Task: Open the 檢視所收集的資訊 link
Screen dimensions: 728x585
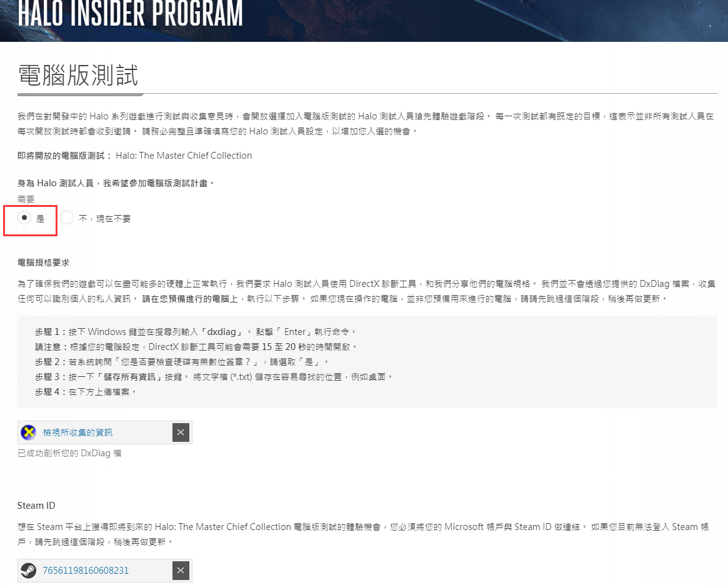Action: (77, 432)
